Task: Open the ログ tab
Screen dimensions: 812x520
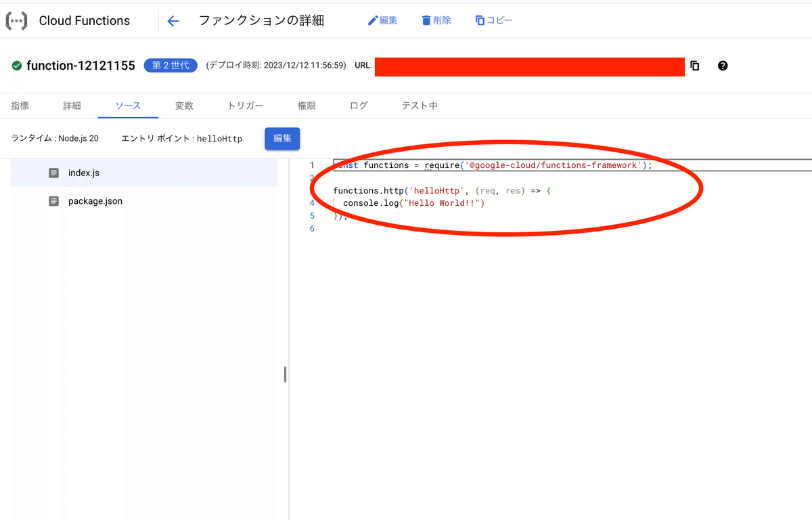Action: [359, 106]
